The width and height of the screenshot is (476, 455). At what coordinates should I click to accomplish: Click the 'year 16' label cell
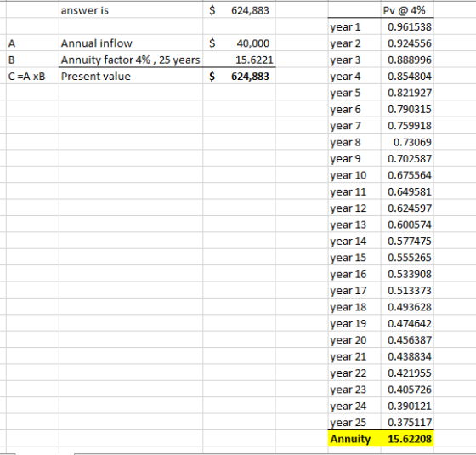[x=354, y=274]
